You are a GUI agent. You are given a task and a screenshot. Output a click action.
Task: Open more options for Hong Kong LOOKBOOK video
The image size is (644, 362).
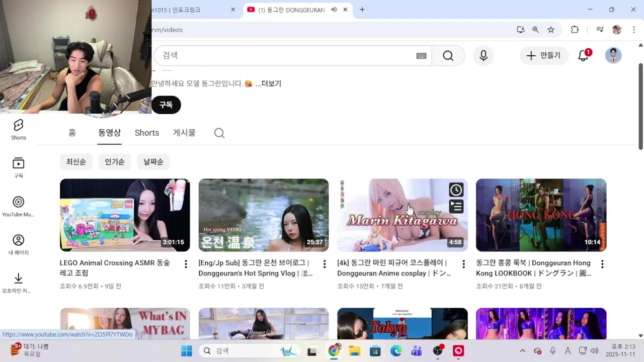[602, 264]
